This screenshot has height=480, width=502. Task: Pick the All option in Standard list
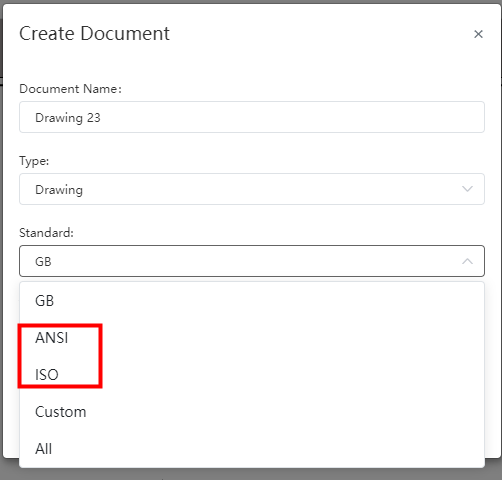(252, 449)
